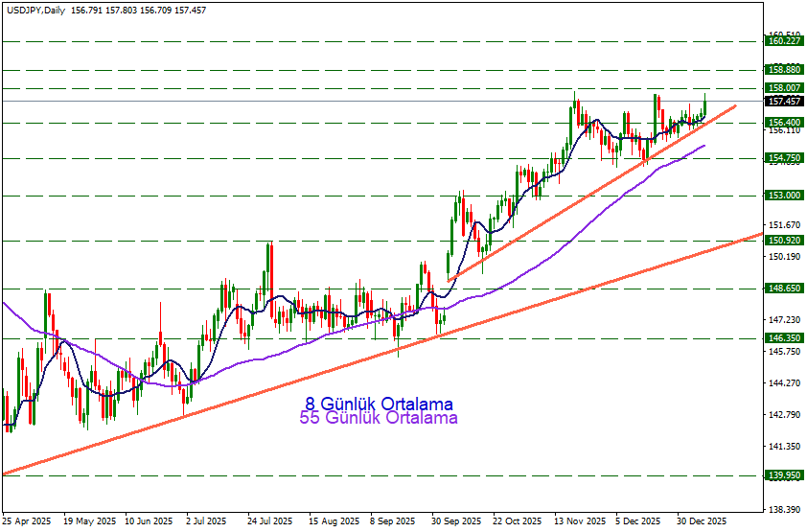Select the 158.880 resistance level tag

coord(784,70)
